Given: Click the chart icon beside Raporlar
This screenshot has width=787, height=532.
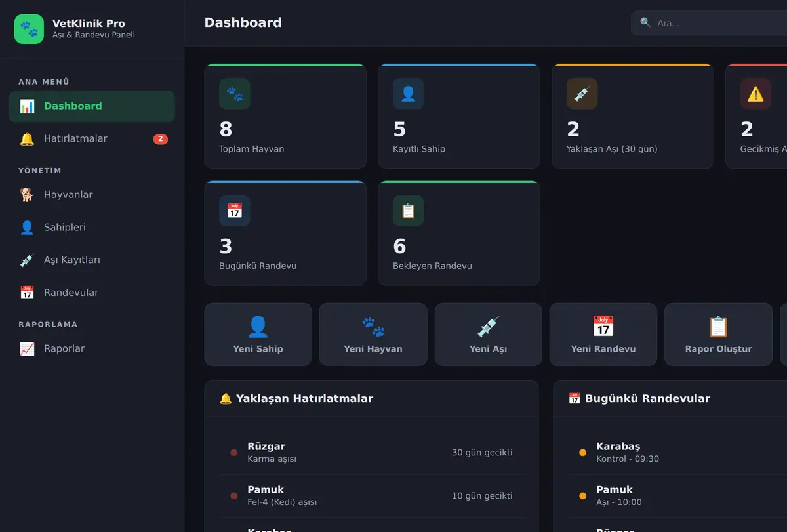Looking at the screenshot, I should tap(27, 349).
